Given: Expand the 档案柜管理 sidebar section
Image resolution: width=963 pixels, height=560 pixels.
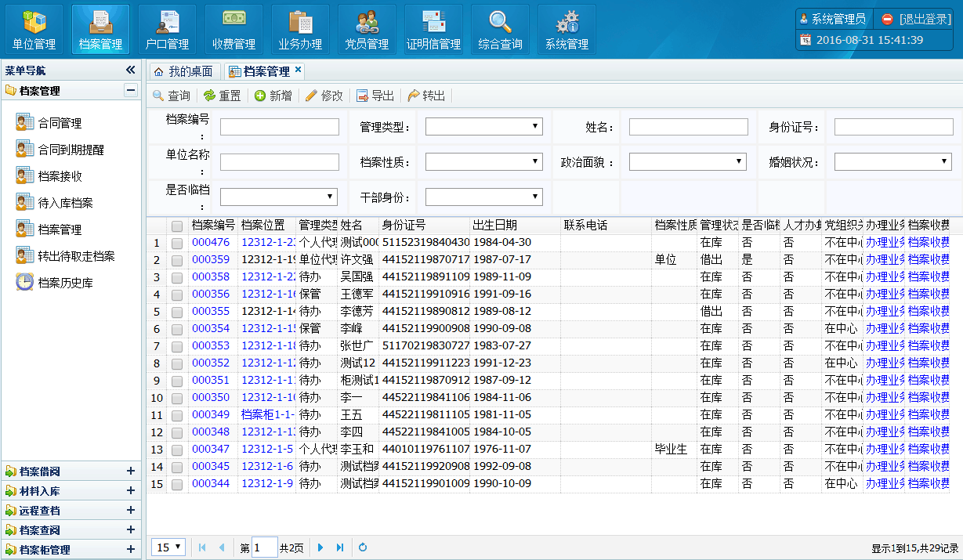Looking at the screenshot, I should pyautogui.click(x=131, y=550).
